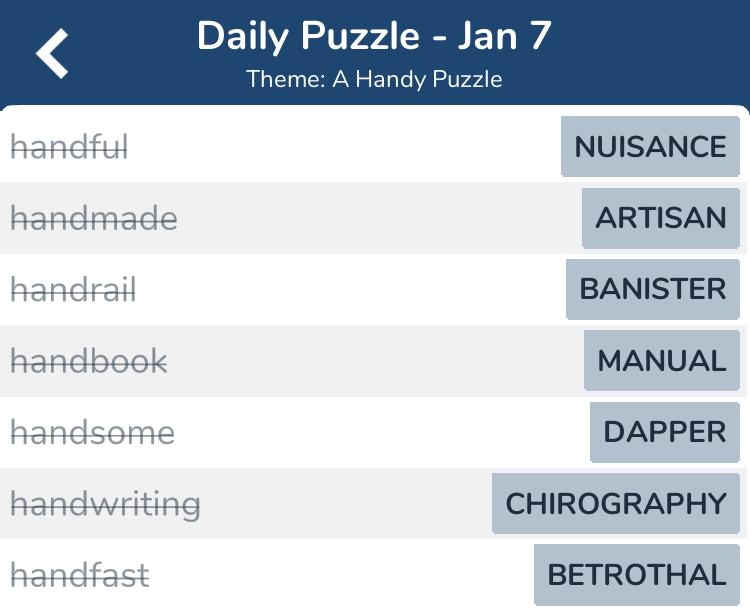
Task: Tap the NUISANCE answer tile
Action: coord(650,146)
